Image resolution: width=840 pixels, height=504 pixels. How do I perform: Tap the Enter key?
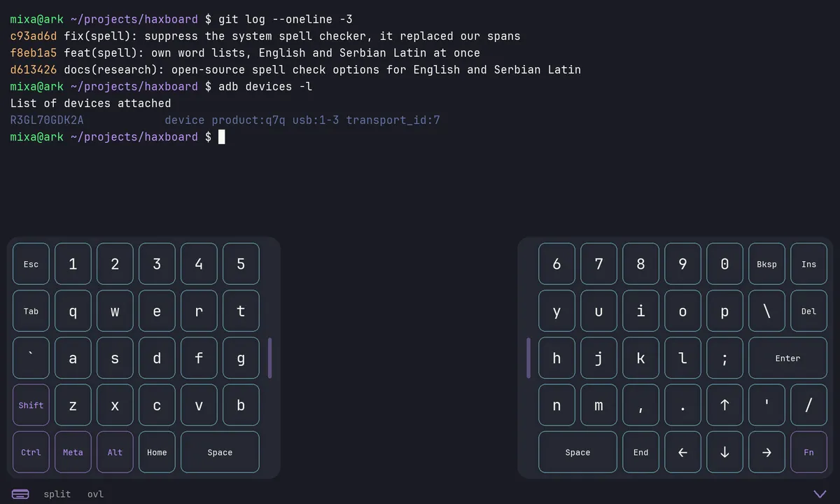(787, 358)
